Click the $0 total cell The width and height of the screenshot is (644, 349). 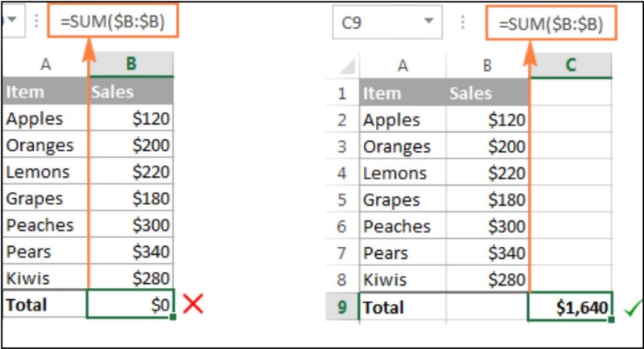click(x=131, y=305)
